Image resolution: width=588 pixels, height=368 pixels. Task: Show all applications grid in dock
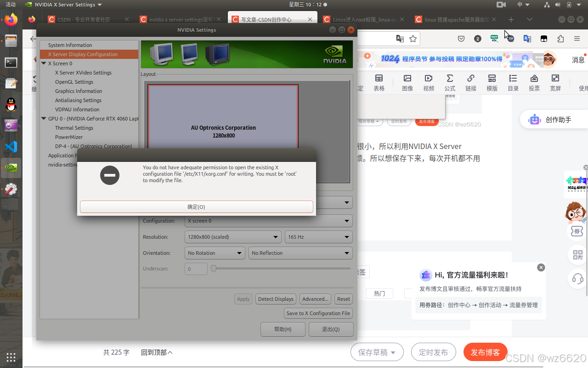11,357
